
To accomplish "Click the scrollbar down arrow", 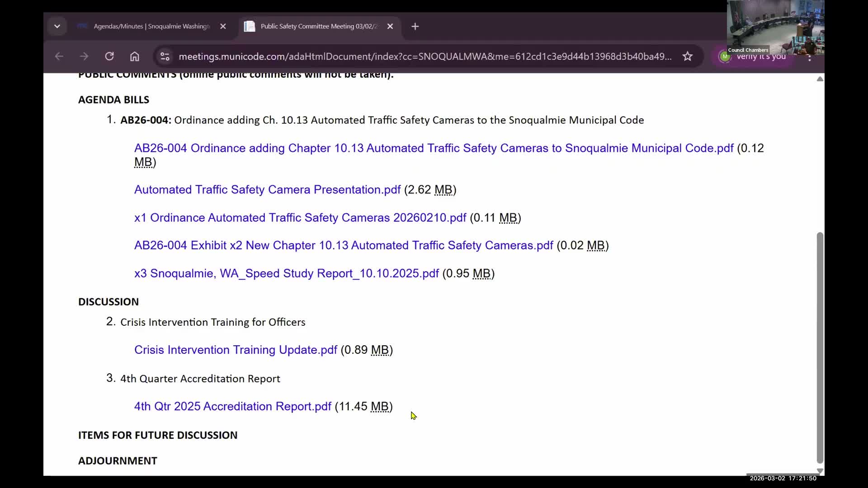I will (820, 470).
